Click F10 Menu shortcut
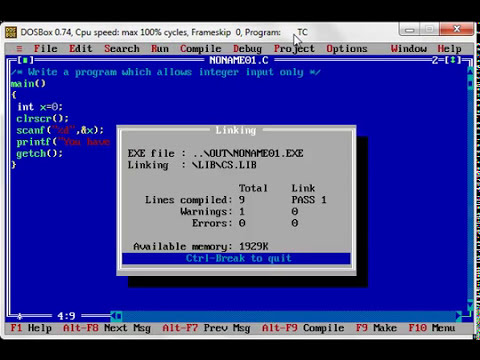 tap(432, 328)
